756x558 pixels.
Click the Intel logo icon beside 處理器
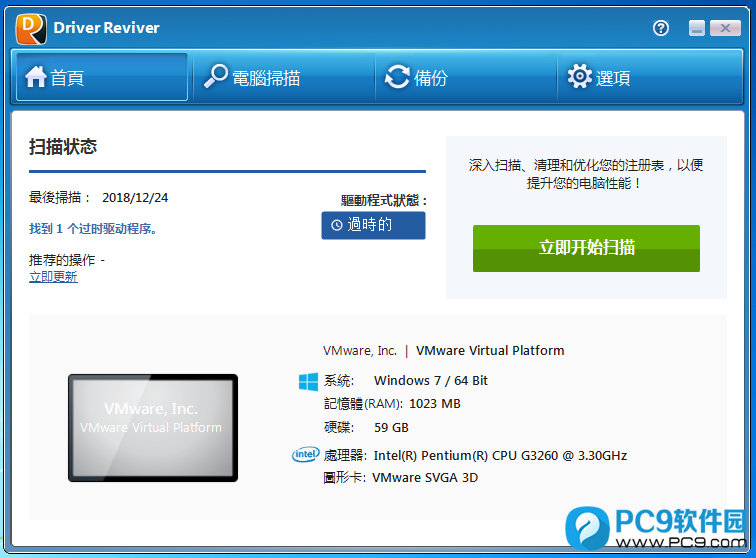306,454
